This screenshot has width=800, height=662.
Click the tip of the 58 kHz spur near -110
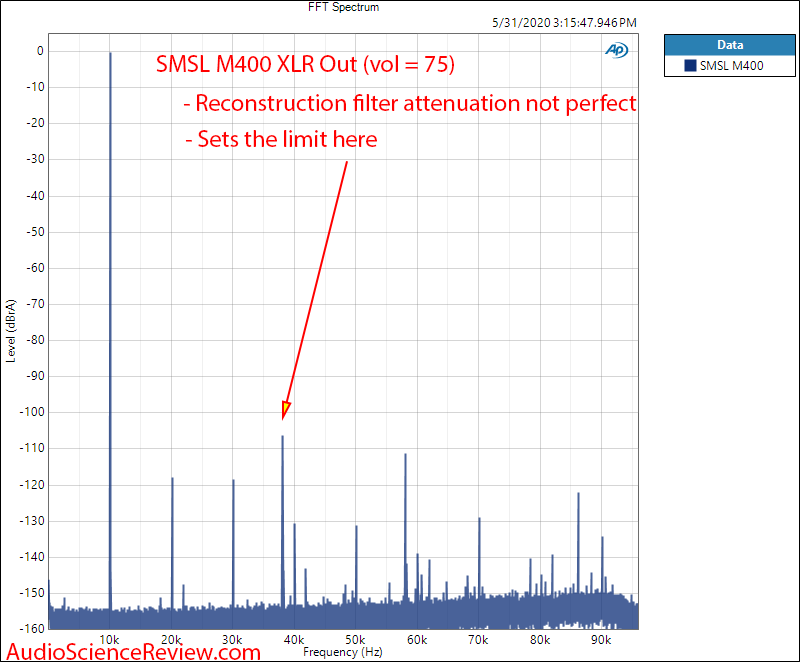pyautogui.click(x=405, y=454)
